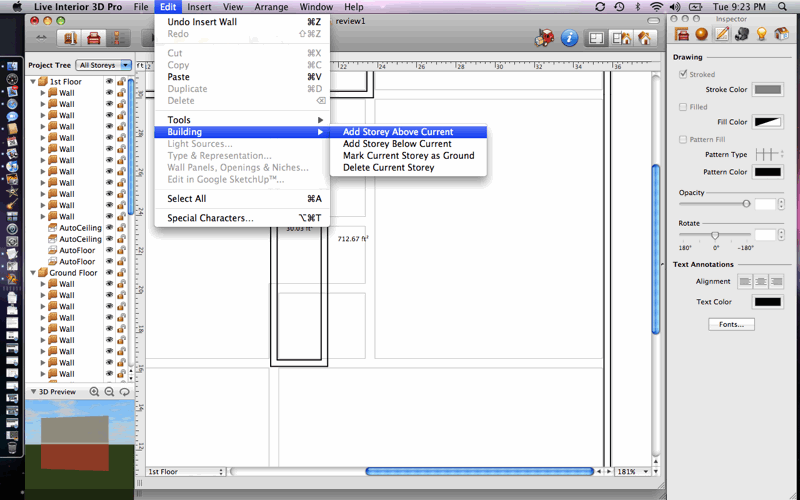Click the double-arrow icon in main toolbar
Screen dimensions: 800x500
[x=41, y=38]
